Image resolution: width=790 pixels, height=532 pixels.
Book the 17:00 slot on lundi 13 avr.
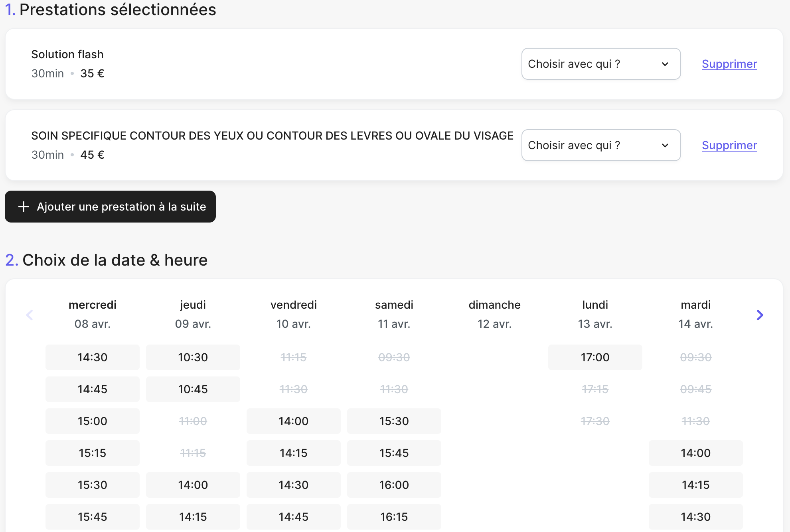point(595,357)
